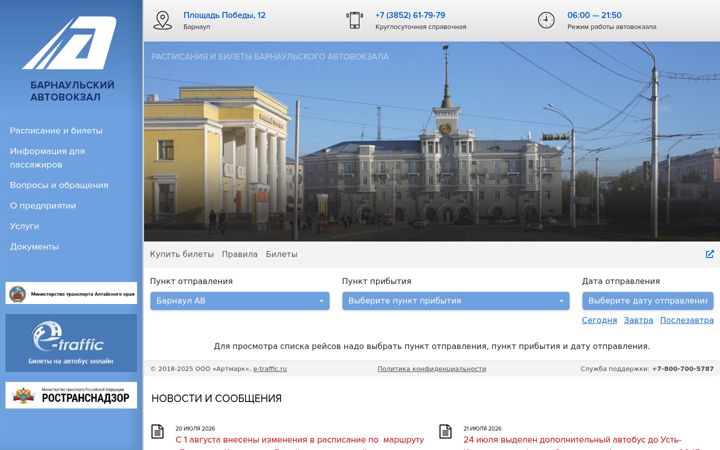Open the e-traffic tickets banner
Image resolution: width=720 pixels, height=450 pixels.
point(71,343)
